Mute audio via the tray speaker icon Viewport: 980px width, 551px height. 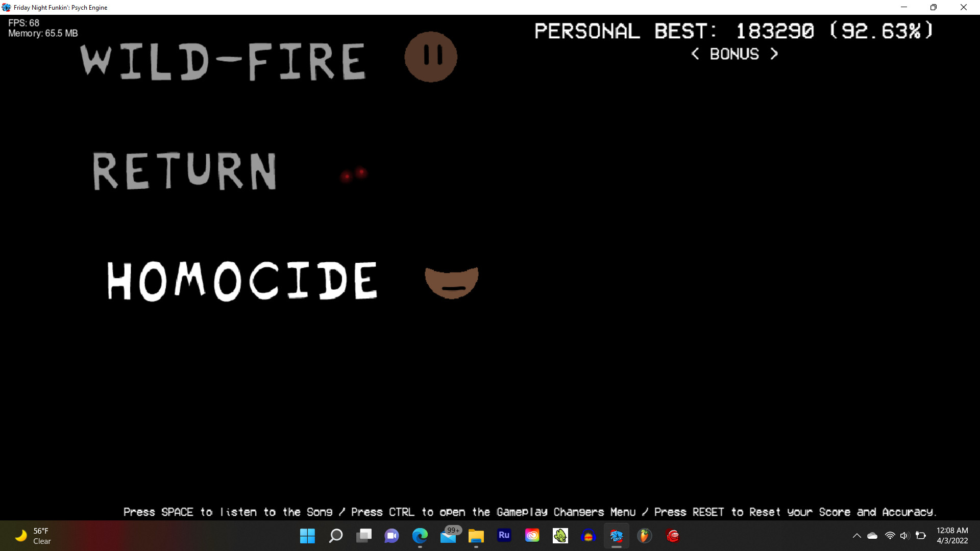coord(905,536)
